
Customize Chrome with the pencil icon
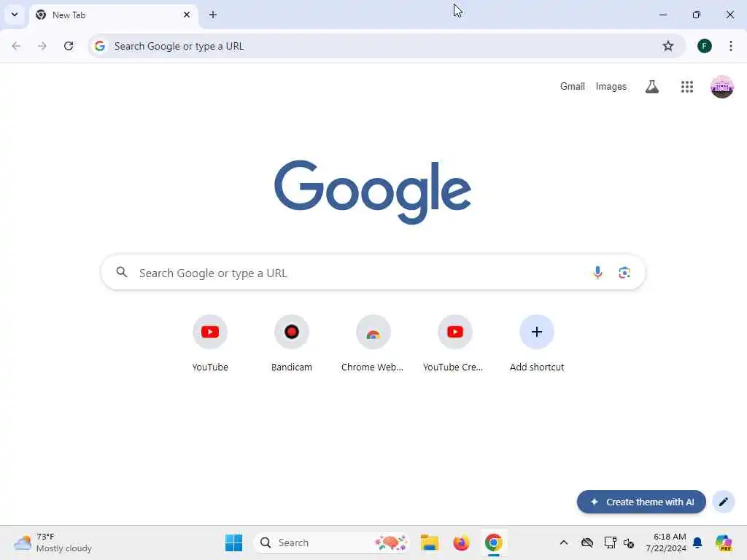pyautogui.click(x=723, y=502)
